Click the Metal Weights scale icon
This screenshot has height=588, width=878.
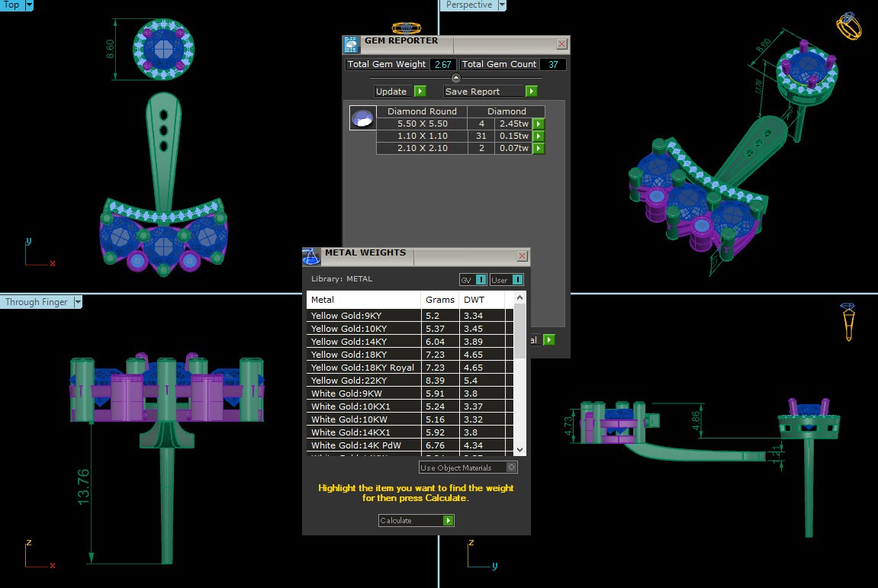(x=311, y=255)
